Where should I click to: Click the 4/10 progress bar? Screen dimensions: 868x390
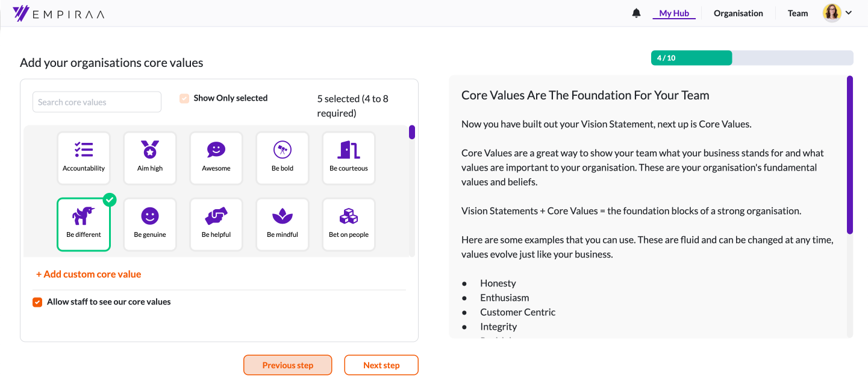pos(752,58)
